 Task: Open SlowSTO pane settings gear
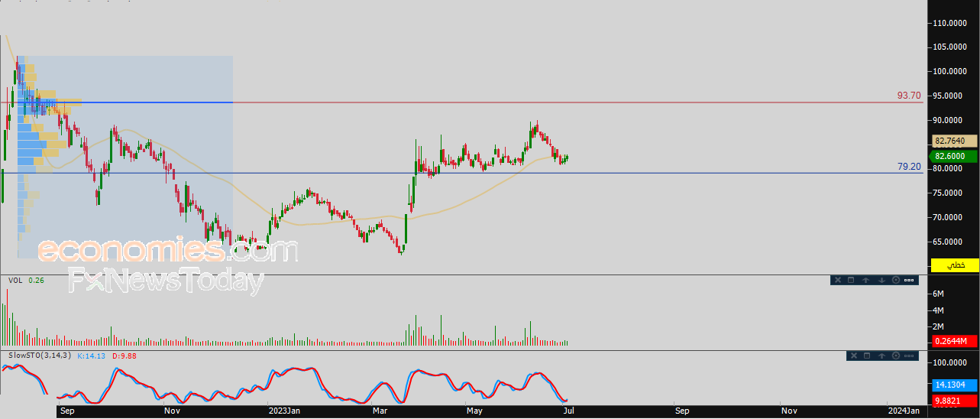(x=895, y=356)
